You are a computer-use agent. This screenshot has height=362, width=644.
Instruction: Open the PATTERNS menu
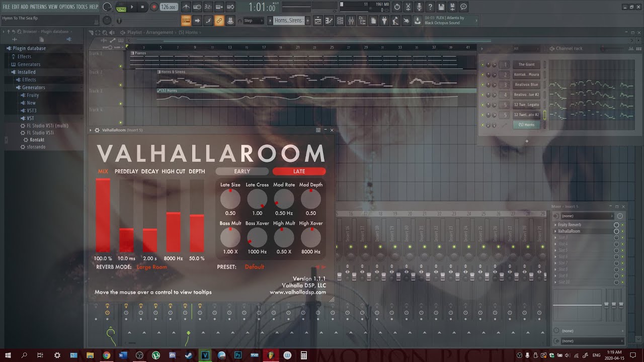[39, 7]
